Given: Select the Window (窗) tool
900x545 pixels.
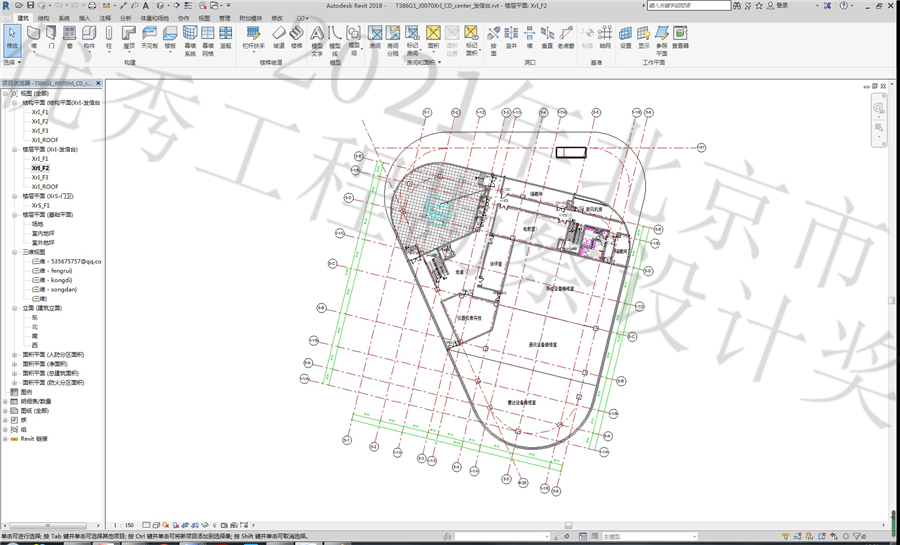Looking at the screenshot, I should pyautogui.click(x=69, y=37).
